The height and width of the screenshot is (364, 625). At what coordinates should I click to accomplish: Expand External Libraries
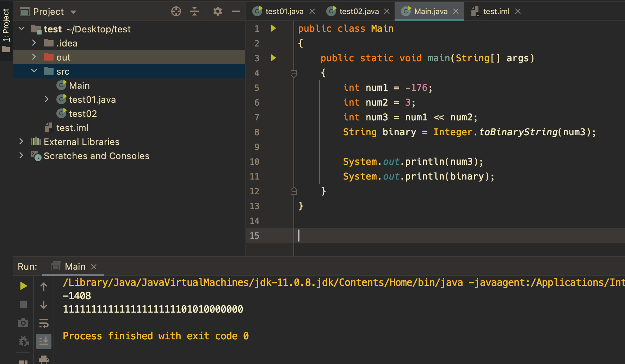click(21, 141)
